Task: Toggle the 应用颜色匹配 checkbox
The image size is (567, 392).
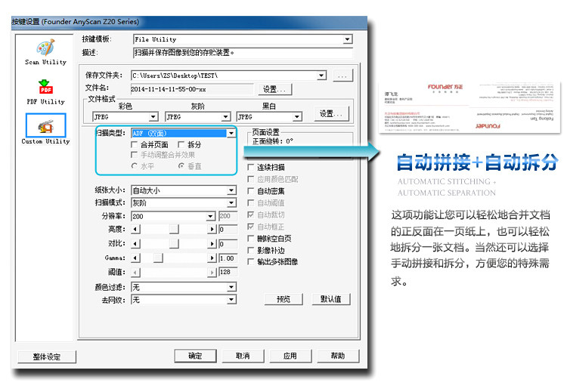Action: coord(250,179)
